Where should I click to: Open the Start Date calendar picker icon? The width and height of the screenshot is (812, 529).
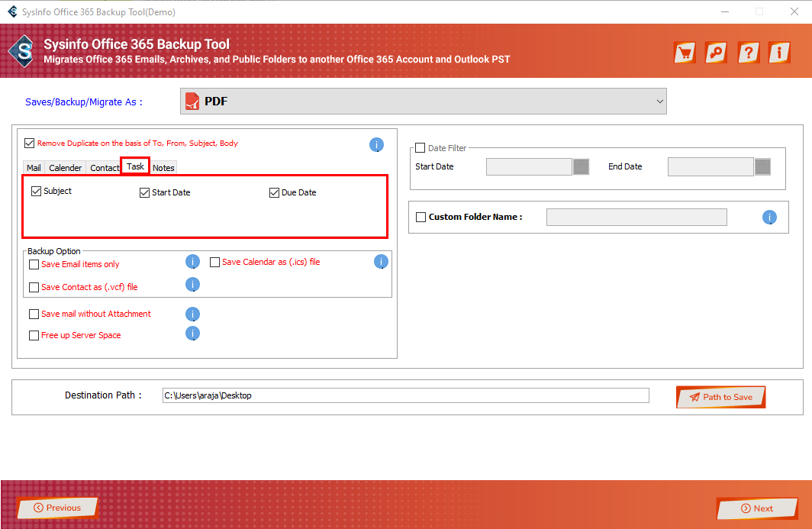(x=581, y=167)
